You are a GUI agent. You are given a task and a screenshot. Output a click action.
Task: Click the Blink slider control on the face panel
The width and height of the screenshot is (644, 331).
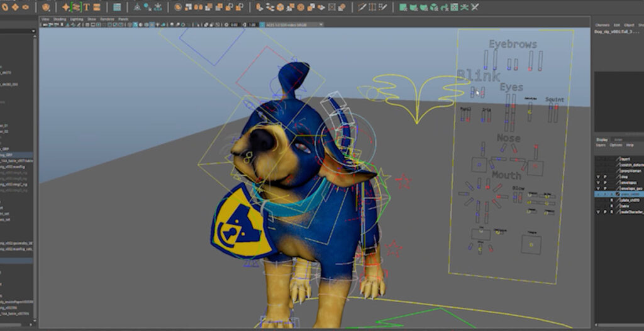[473, 92]
